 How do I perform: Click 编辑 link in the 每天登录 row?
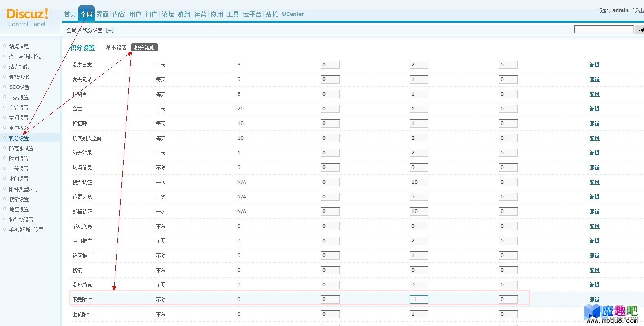point(594,153)
